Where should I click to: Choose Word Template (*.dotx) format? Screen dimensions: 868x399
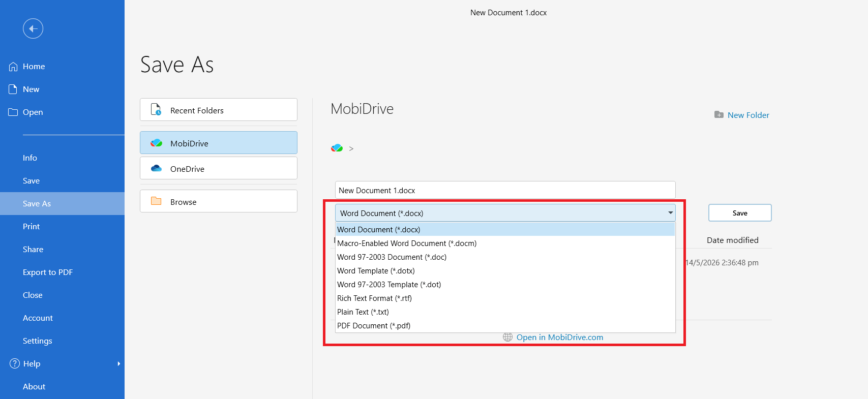505,271
